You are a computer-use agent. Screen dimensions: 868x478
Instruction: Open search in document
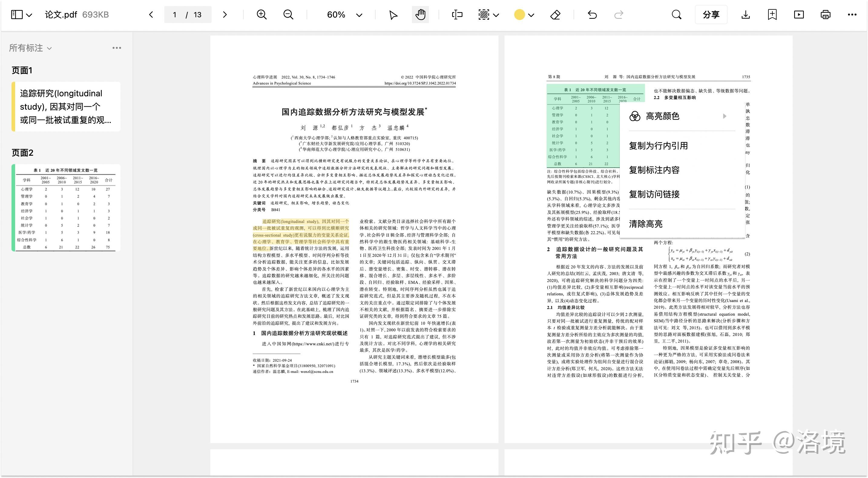point(676,15)
